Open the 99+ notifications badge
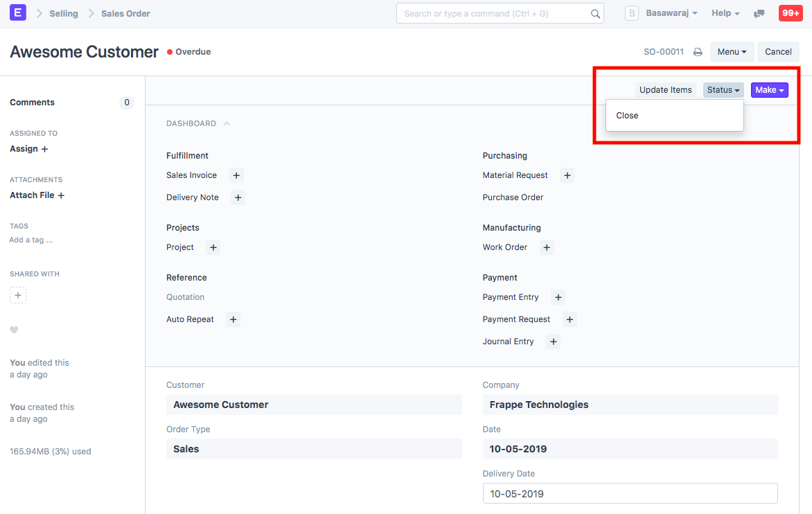The image size is (812, 514). 791,13
